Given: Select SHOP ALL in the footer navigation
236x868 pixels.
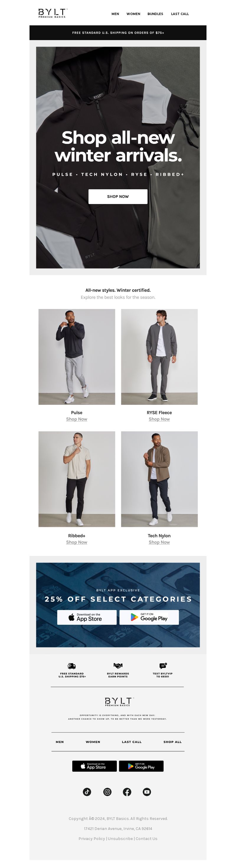Looking at the screenshot, I should click(x=172, y=742).
